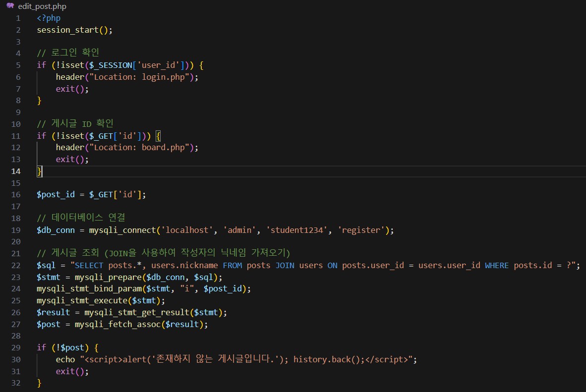Click 'mysqli_stmt_execute' function call

82,301
